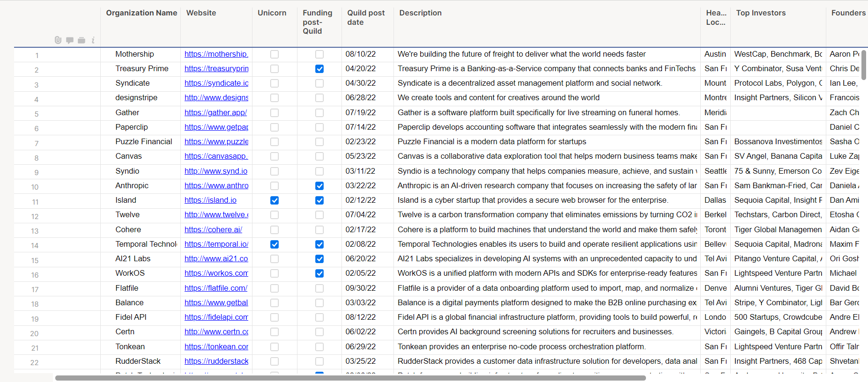
Task: Click the Fidel API organization name cell
Action: (141, 317)
